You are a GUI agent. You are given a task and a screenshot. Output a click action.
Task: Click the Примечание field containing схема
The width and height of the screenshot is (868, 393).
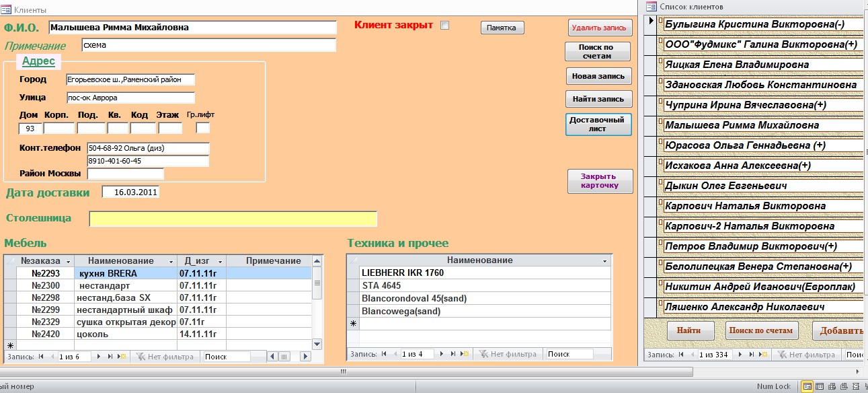click(208, 45)
